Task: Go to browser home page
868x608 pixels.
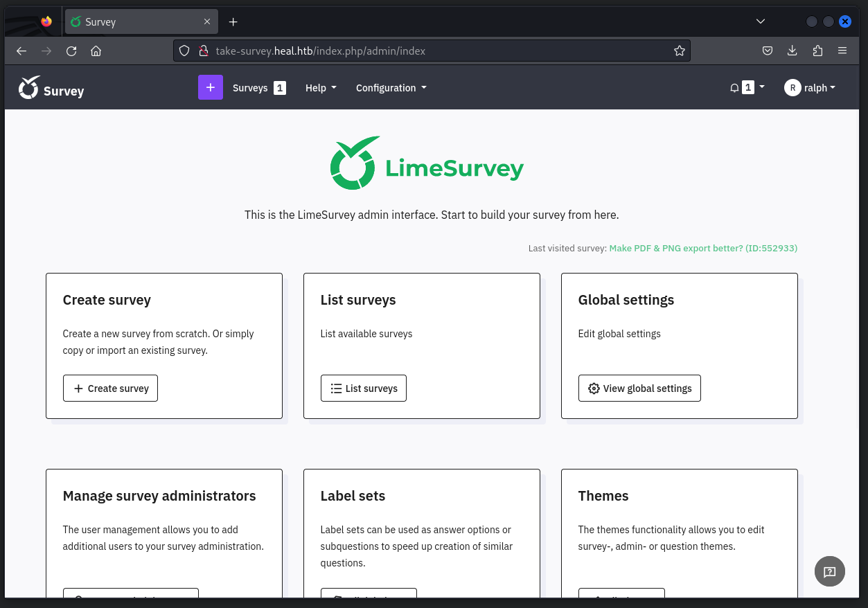Action: tap(96, 51)
